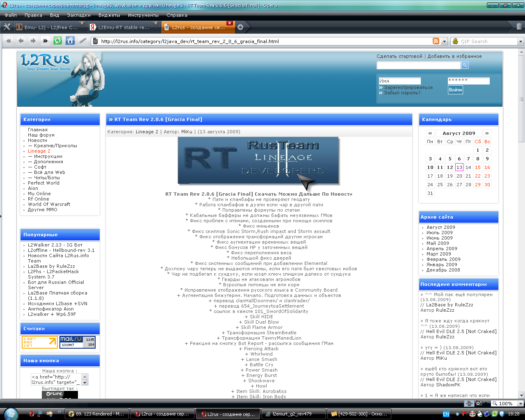Click the QIP Search engine icon
Image resolution: width=525 pixels, height=420 pixels.
(x=455, y=41)
